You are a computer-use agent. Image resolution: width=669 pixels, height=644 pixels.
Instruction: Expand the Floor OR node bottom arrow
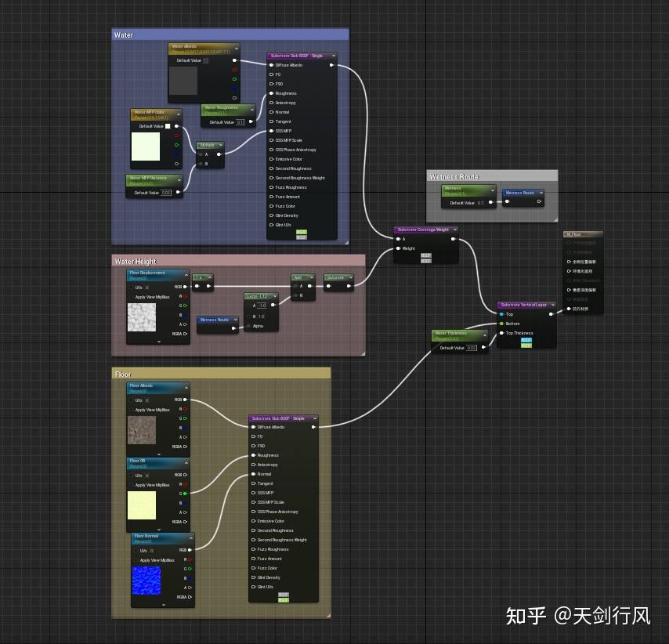[160, 529]
